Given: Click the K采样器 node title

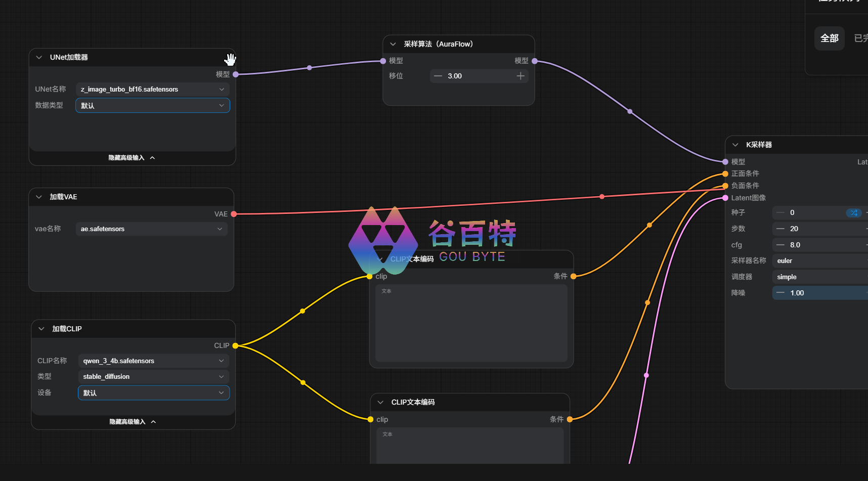Looking at the screenshot, I should point(759,145).
